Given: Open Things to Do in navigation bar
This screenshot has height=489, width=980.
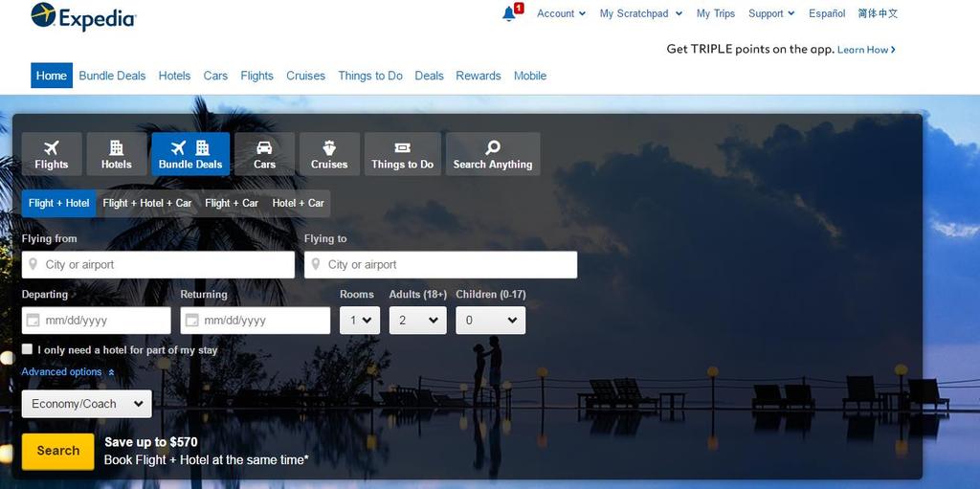Looking at the screenshot, I should (x=370, y=76).
